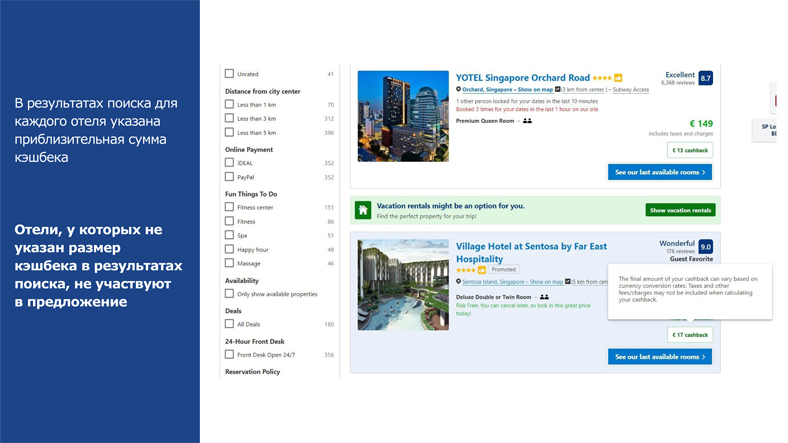Click the 8.7 review score badge
This screenshot has height=443, width=788.
coord(706,78)
